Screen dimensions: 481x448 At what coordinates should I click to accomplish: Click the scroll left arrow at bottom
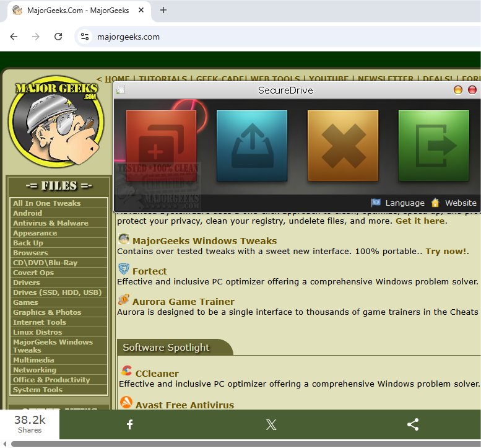pos(4,444)
